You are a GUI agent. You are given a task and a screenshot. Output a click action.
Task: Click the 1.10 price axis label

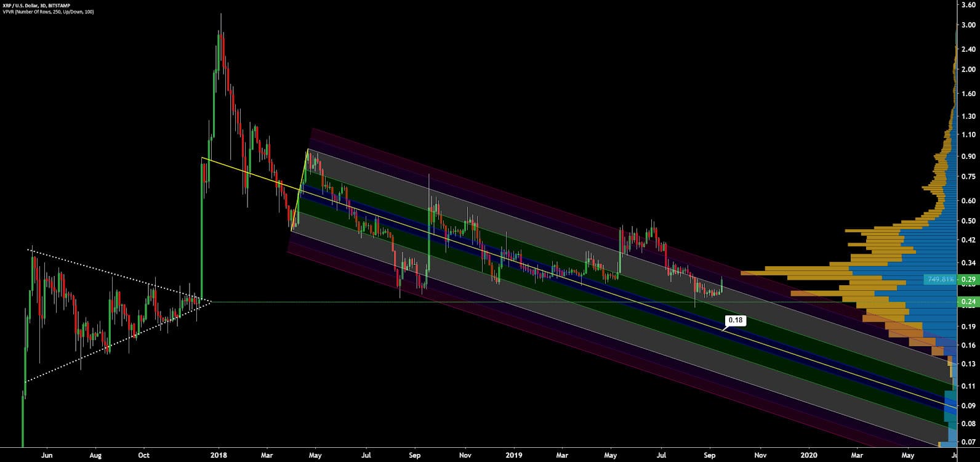970,135
